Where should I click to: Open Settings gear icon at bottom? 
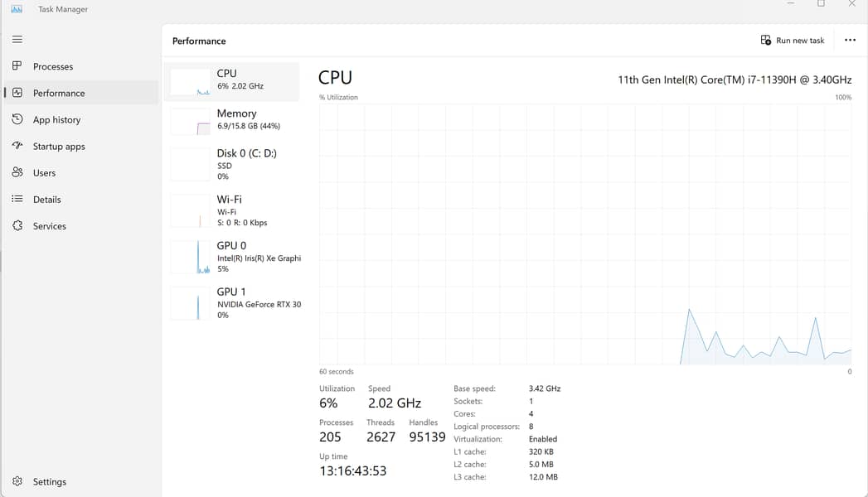click(x=17, y=481)
